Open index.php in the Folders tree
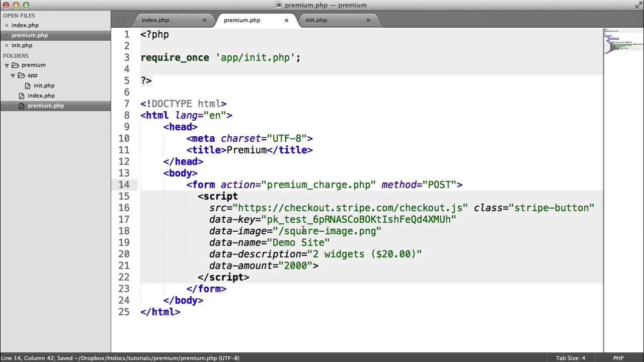The width and height of the screenshot is (644, 362). 41,96
